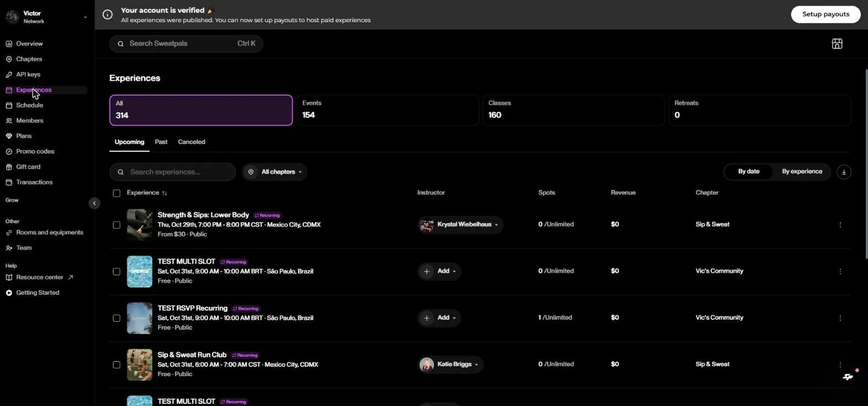Viewport: 868px width, 406px height.
Task: Open Katie Briggs instructor dropdown
Action: 450,364
